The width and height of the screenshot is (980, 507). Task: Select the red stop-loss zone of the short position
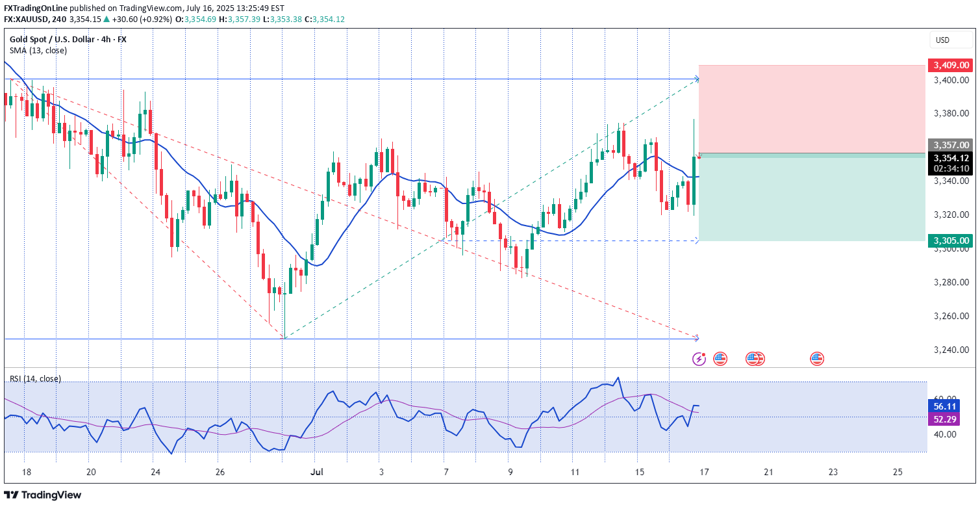[x=812, y=109]
